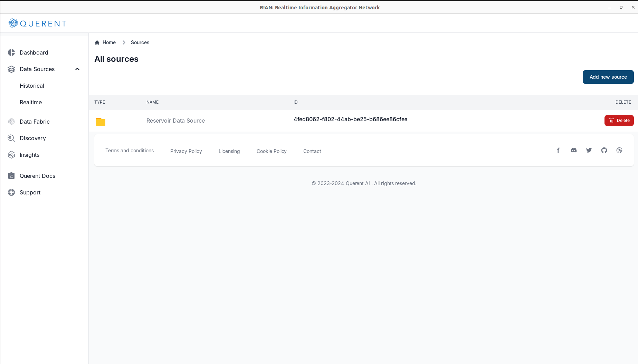Click the Support lifebuoy icon
Viewport: 638px width, 364px height.
(11, 192)
